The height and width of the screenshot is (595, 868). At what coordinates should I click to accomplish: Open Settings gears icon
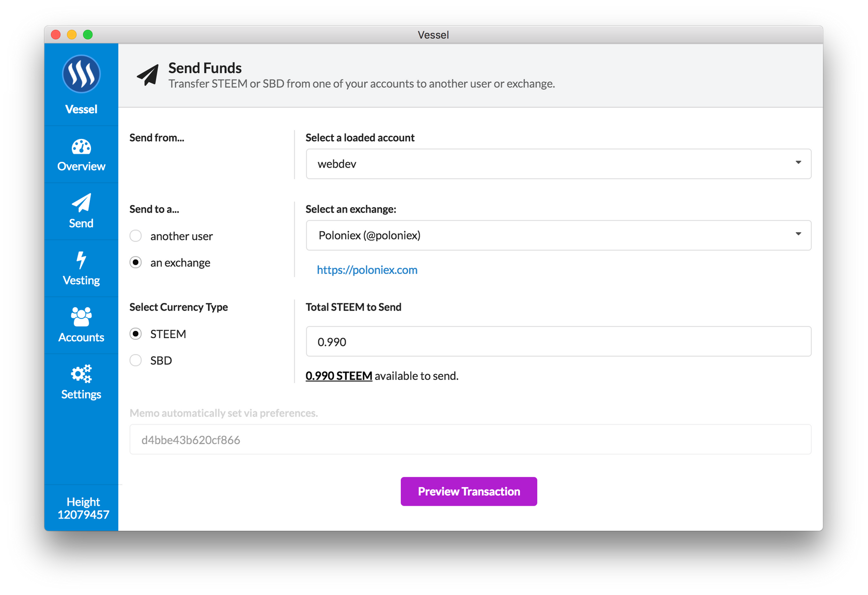tap(81, 374)
